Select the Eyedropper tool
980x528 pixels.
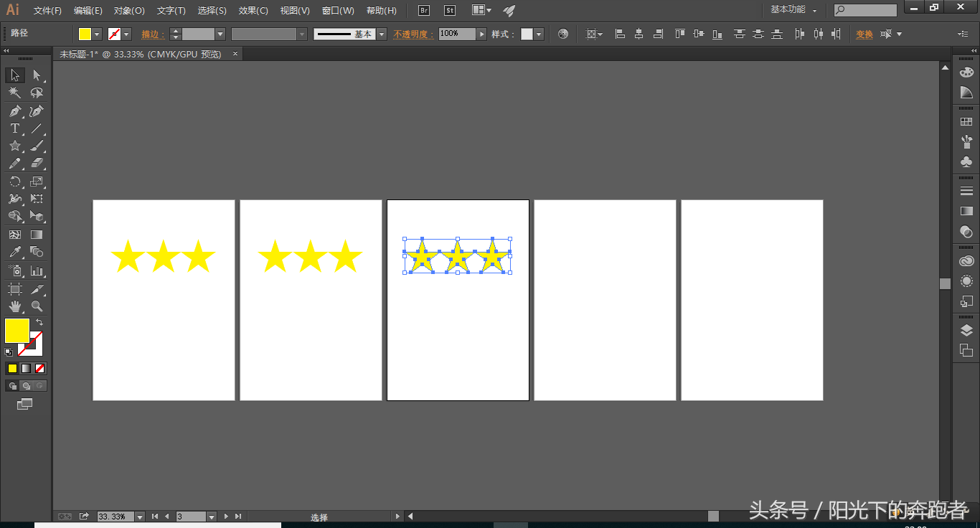pos(15,252)
